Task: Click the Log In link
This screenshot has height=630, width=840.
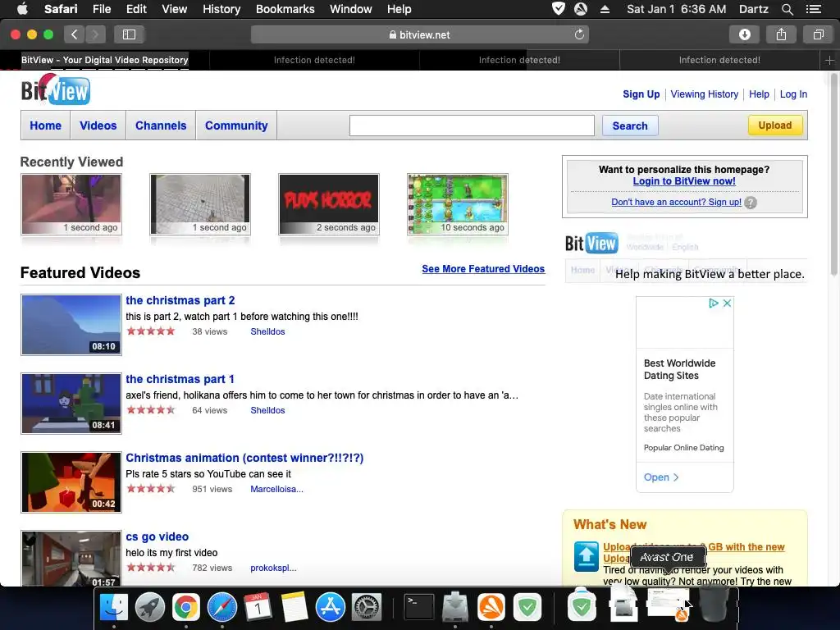Action: 793,94
